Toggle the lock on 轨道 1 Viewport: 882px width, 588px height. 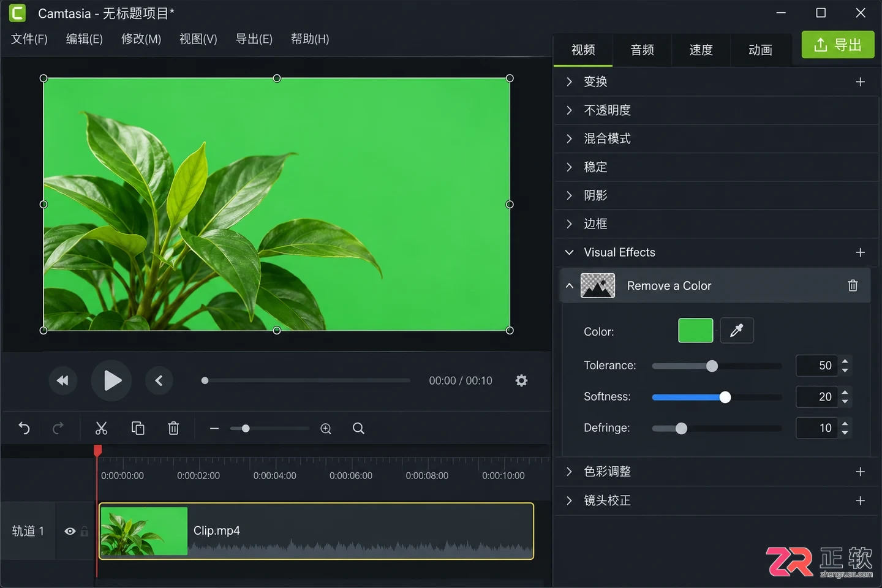(x=85, y=531)
